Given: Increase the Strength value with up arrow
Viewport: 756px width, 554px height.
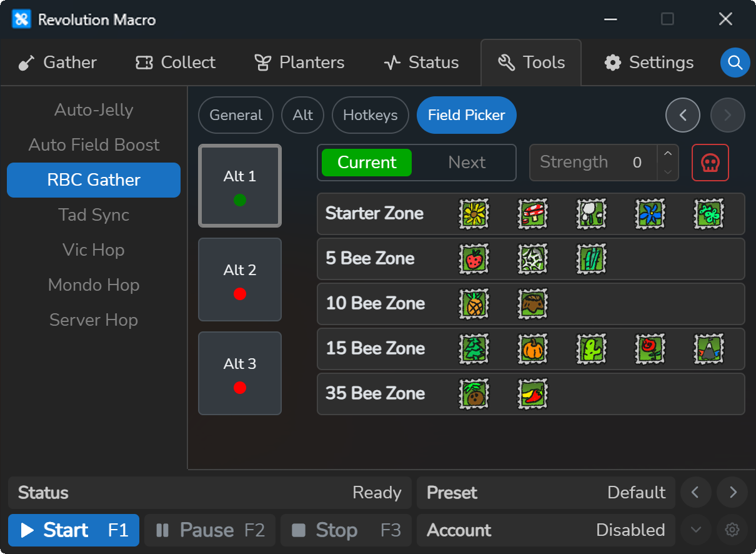Looking at the screenshot, I should pyautogui.click(x=668, y=154).
